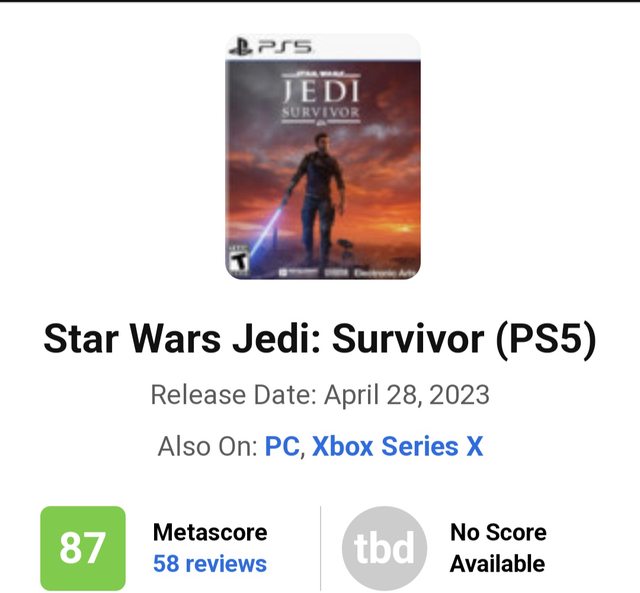
Task: Select the Star Wars Jedi: Survivor (PS5) title
Action: 320,339
